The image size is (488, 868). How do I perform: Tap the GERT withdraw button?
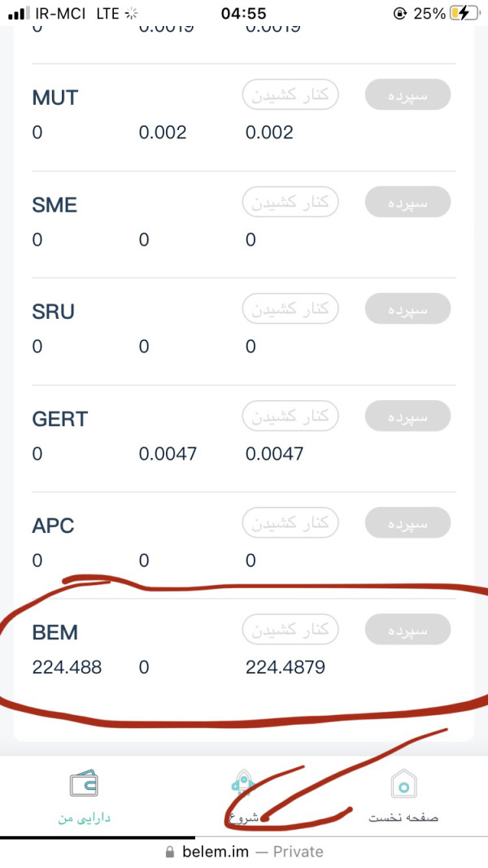pyautogui.click(x=290, y=416)
